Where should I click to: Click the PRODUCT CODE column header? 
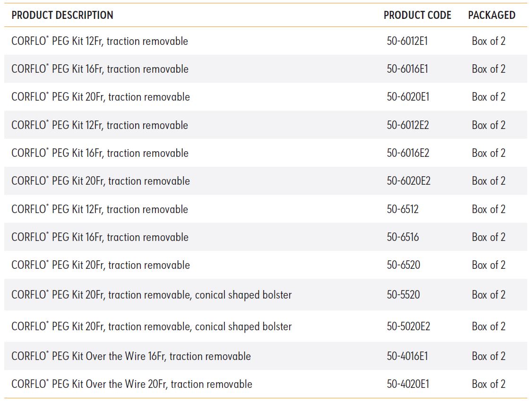(x=417, y=15)
